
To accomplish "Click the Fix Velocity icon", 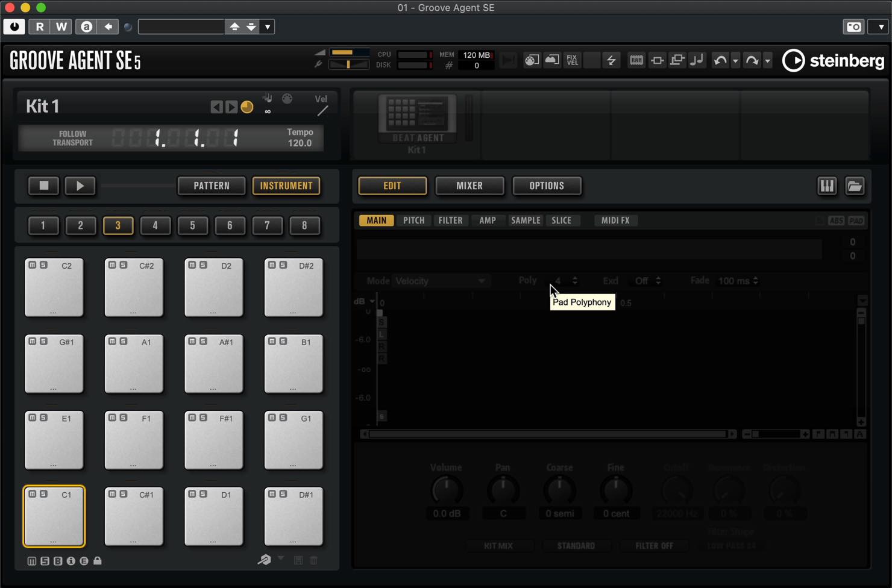I will tap(572, 60).
